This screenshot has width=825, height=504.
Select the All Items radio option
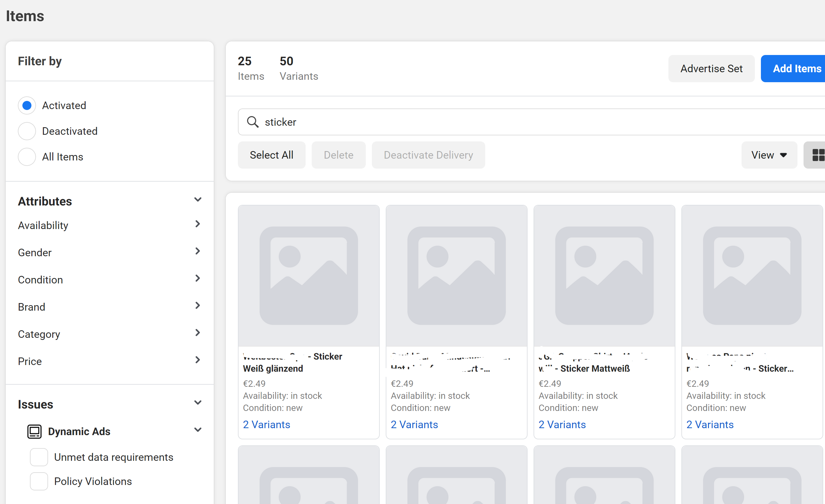(x=27, y=157)
